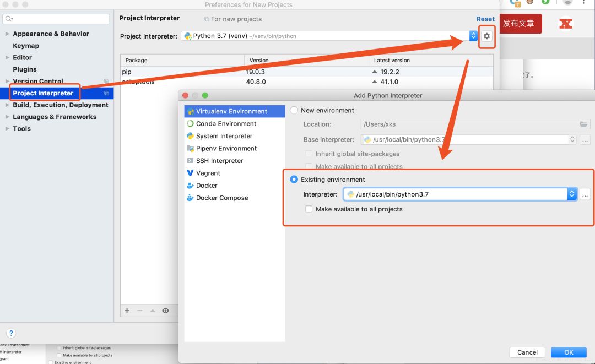Click the Reset link
The width and height of the screenshot is (595, 364).
pos(485,19)
